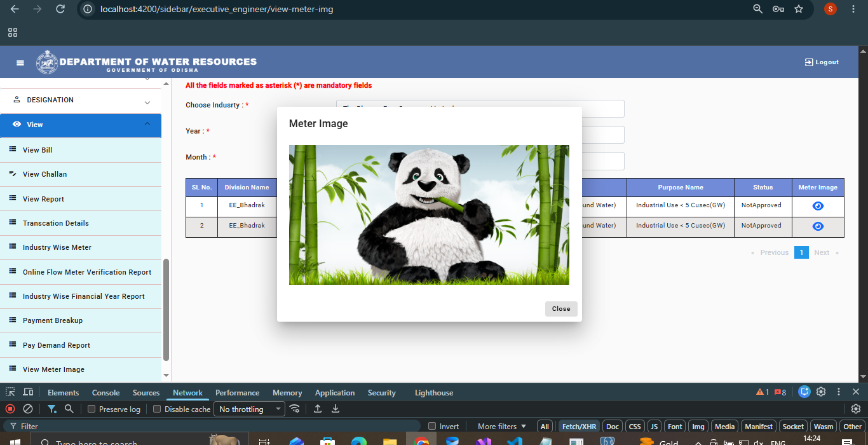Viewport: 868px width, 445px height.
Task: Click the edit-list icon beside View Challan
Action: pyautogui.click(x=13, y=174)
